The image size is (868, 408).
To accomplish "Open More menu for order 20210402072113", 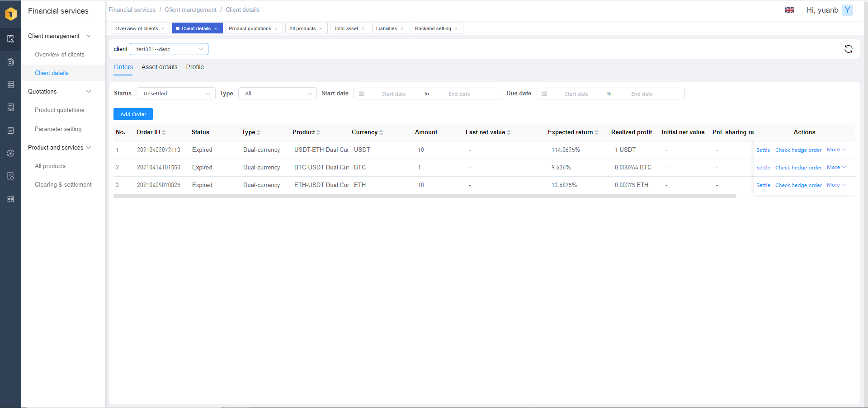I will click(x=836, y=150).
